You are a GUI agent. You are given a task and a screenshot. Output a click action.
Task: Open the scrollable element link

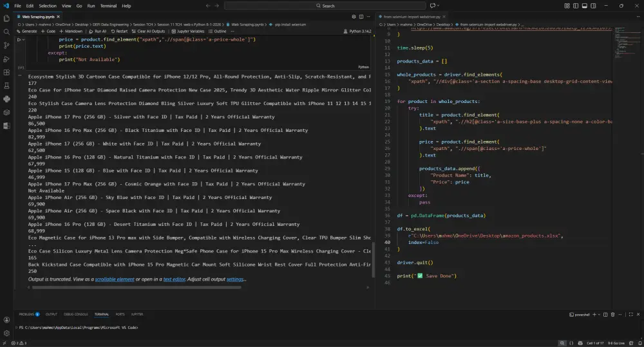pos(115,279)
